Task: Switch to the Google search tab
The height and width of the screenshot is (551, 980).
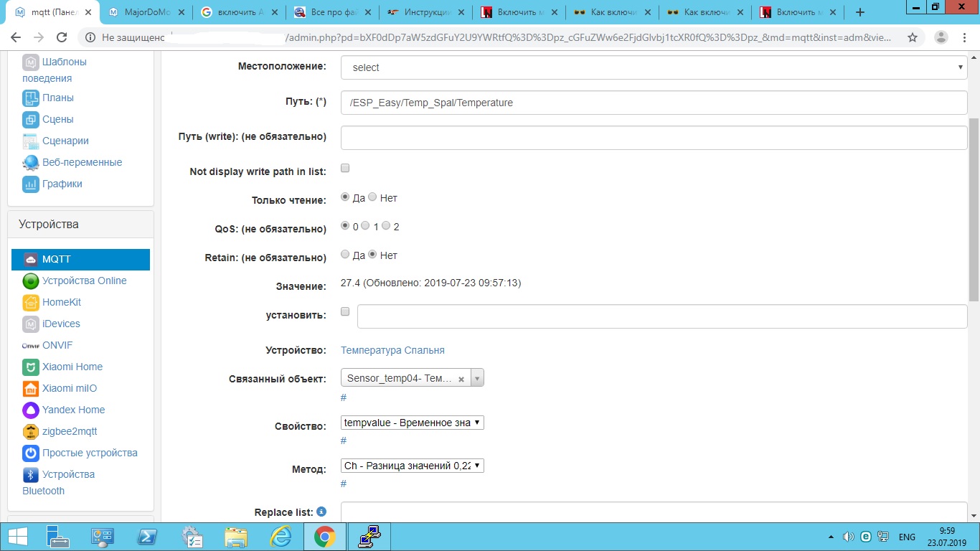Action: click(238, 12)
